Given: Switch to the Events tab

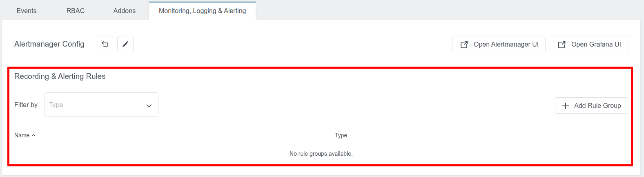Looking at the screenshot, I should [27, 11].
